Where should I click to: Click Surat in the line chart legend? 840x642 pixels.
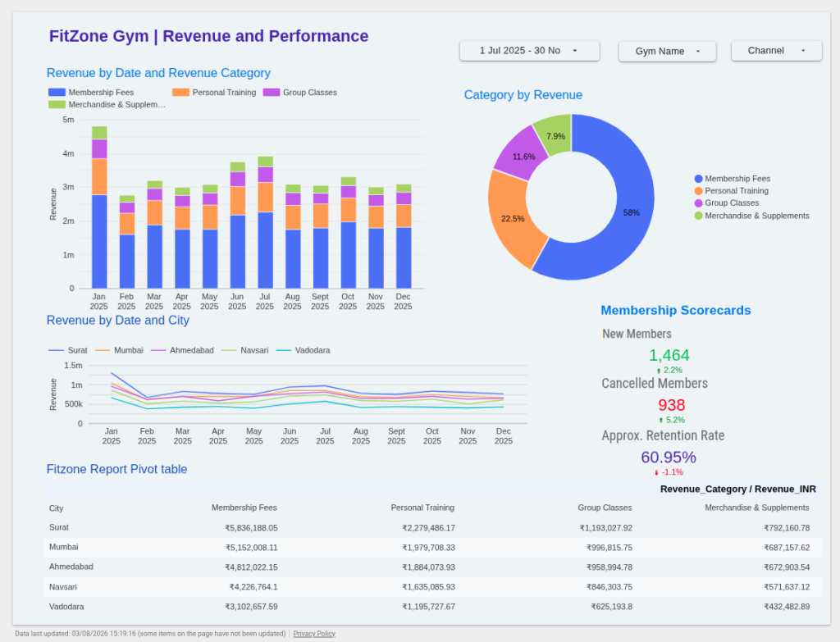67,350
